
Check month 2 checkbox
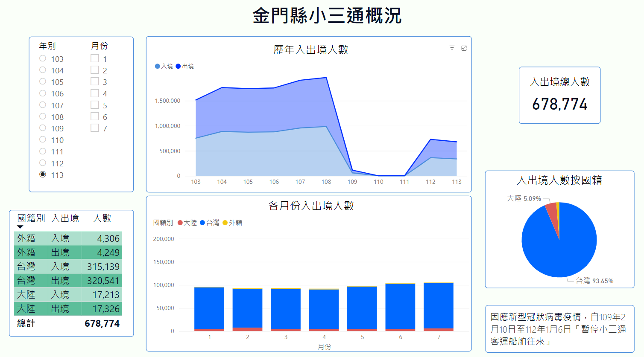click(x=95, y=70)
